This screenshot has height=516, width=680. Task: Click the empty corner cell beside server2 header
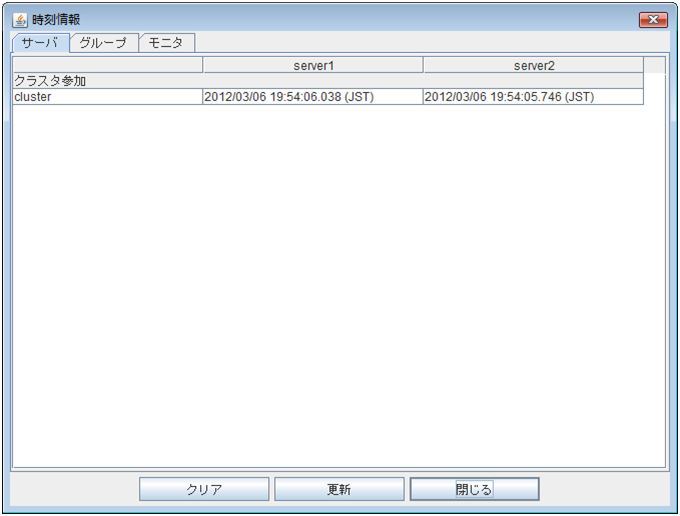tap(654, 65)
